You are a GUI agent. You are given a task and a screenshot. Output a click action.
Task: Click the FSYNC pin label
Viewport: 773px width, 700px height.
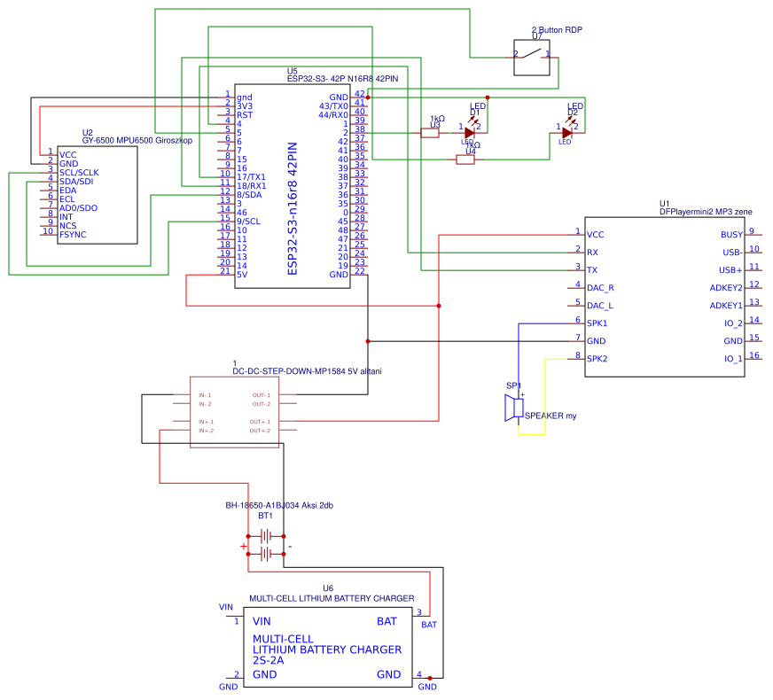(73, 235)
